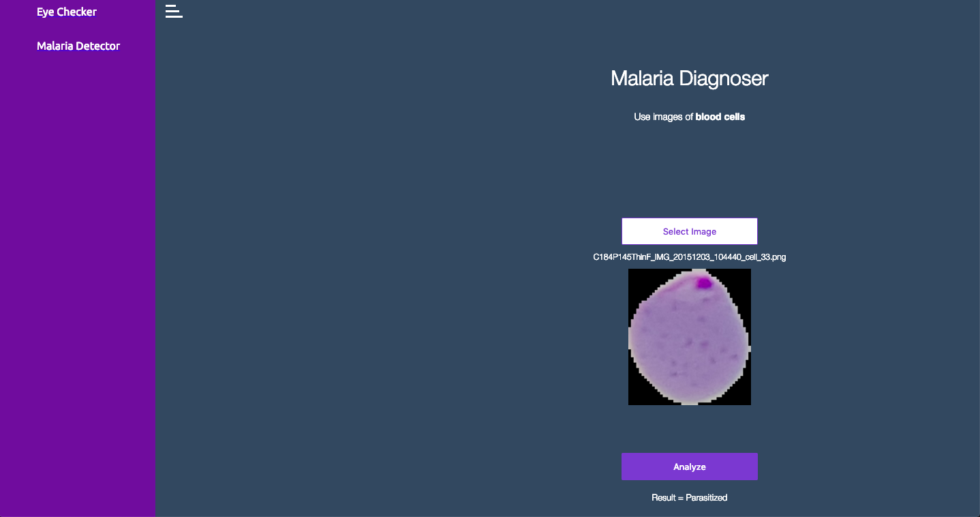Viewport: 980px width, 517px height.
Task: Click the blood cells instruction text
Action: (x=689, y=117)
